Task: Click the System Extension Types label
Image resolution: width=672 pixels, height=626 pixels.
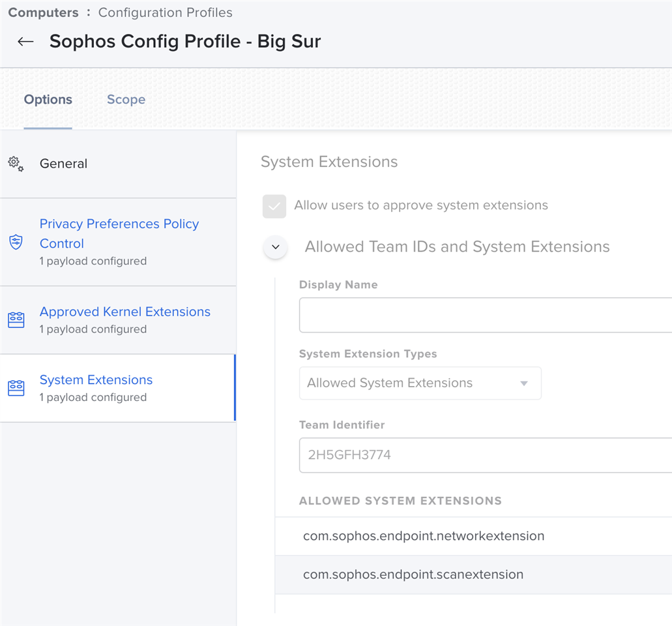Action: tap(368, 353)
